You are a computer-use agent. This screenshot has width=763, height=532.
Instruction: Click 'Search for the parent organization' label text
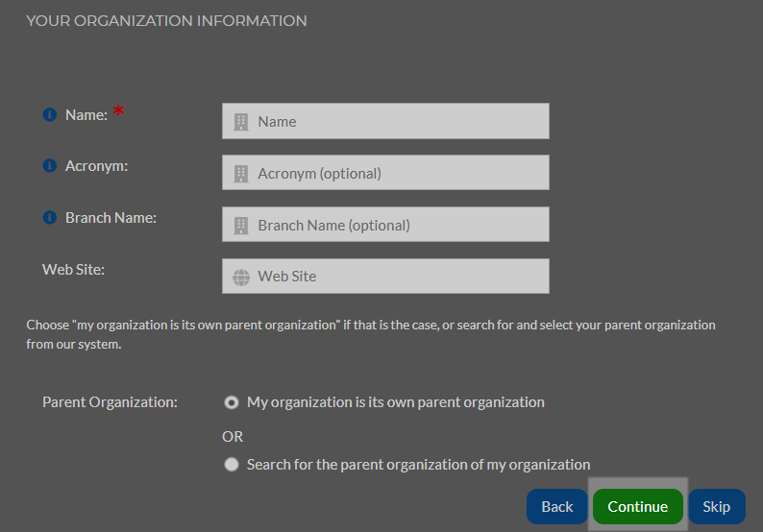point(418,465)
